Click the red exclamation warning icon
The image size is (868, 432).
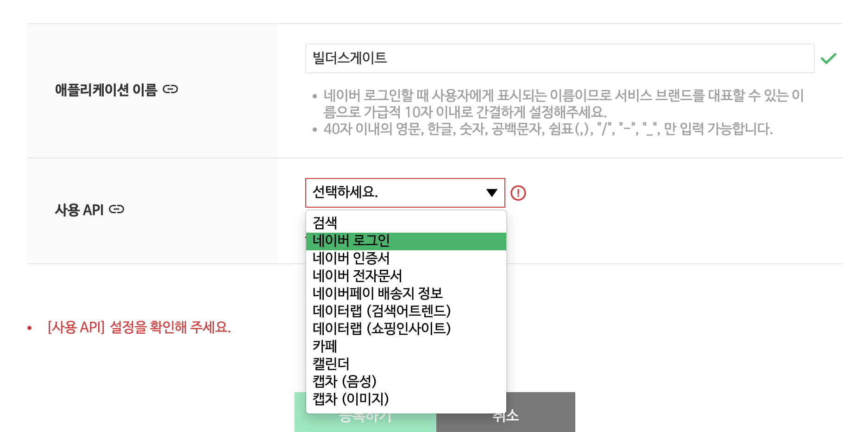pyautogui.click(x=519, y=193)
